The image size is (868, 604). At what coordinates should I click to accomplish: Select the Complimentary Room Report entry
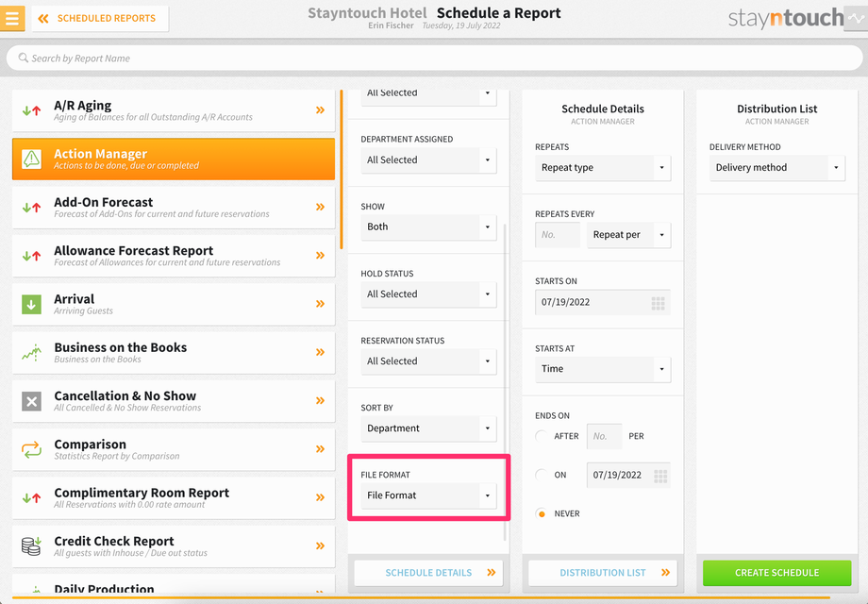[x=174, y=497]
